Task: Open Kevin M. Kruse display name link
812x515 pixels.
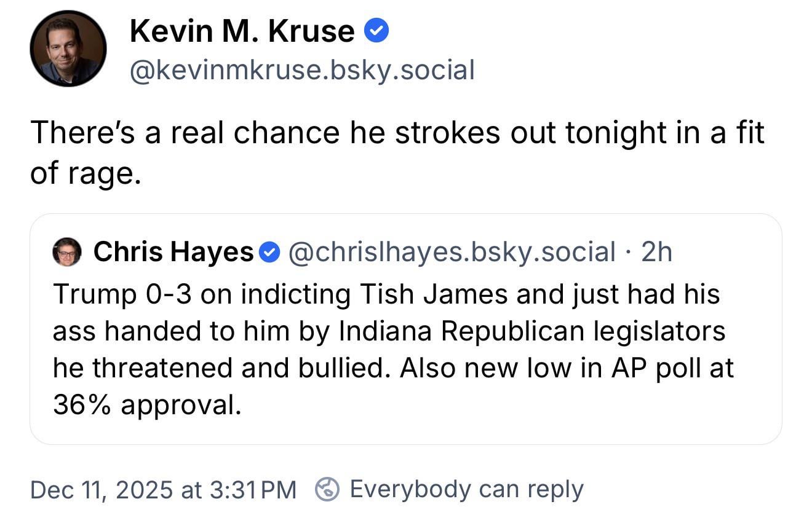Action: tap(242, 32)
